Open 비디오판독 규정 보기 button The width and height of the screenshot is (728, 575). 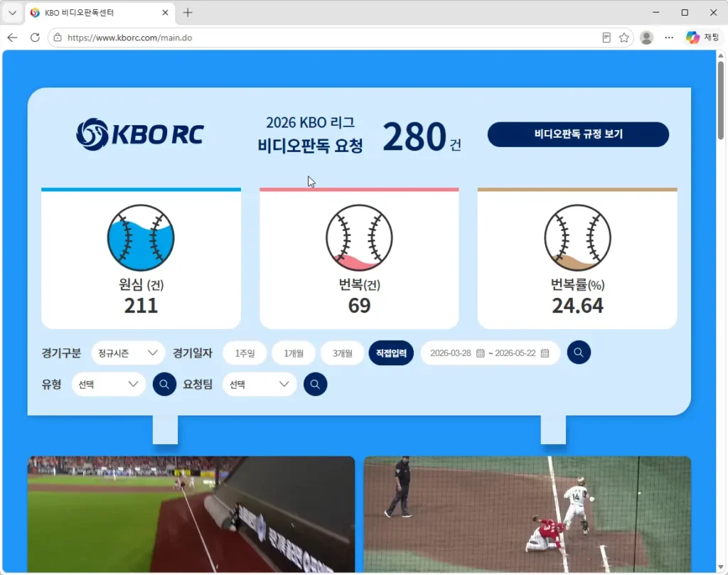[x=578, y=134]
